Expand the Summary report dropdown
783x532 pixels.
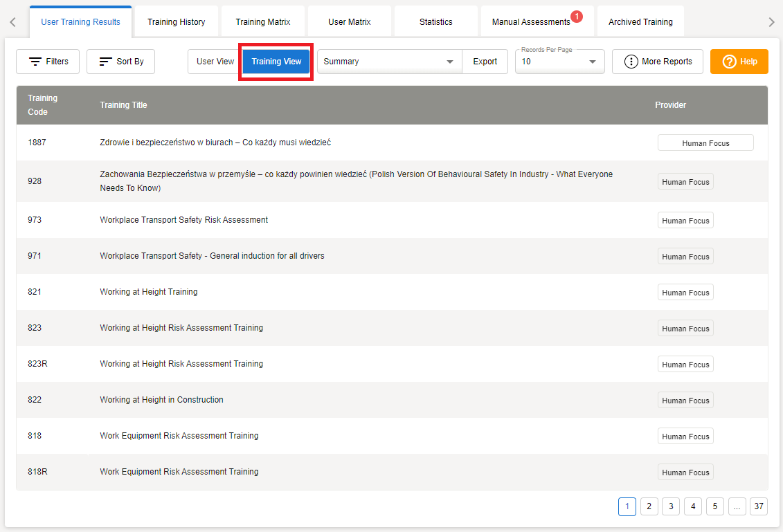tap(389, 62)
